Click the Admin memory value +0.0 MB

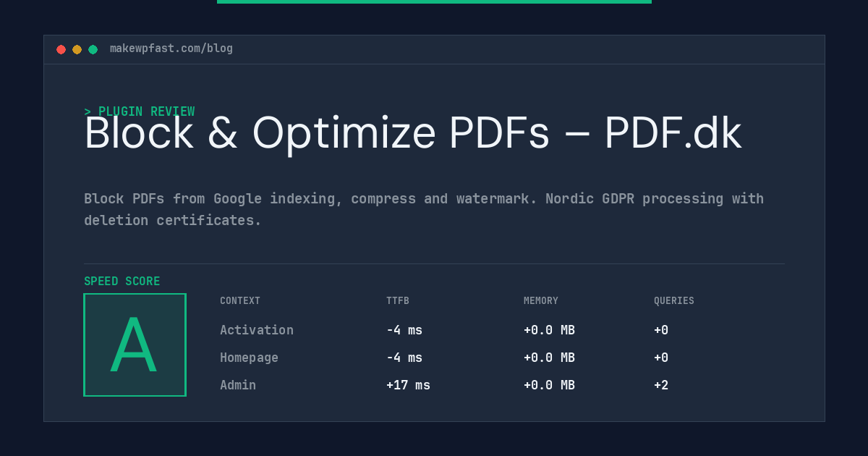(549, 385)
